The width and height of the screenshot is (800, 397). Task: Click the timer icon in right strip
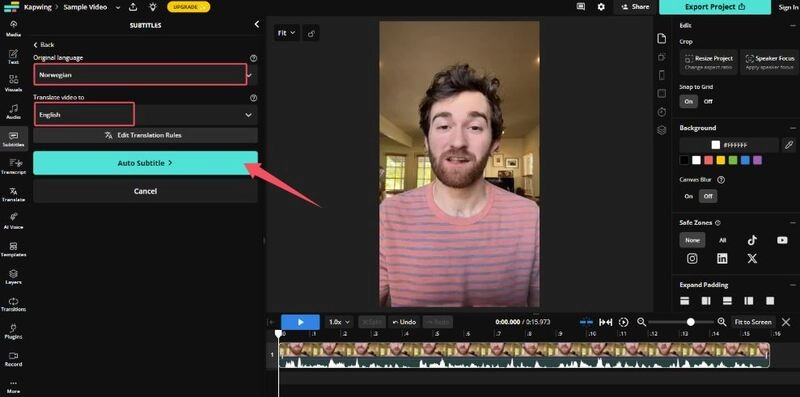click(x=662, y=112)
